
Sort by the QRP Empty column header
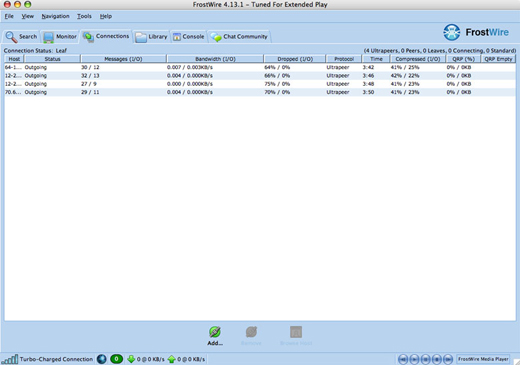click(498, 59)
